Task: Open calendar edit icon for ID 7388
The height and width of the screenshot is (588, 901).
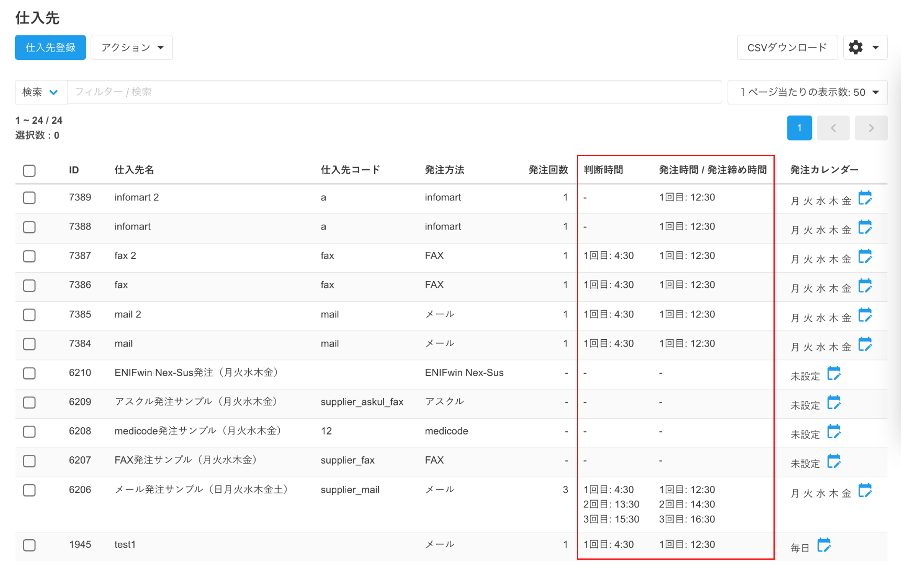Action: tap(865, 227)
